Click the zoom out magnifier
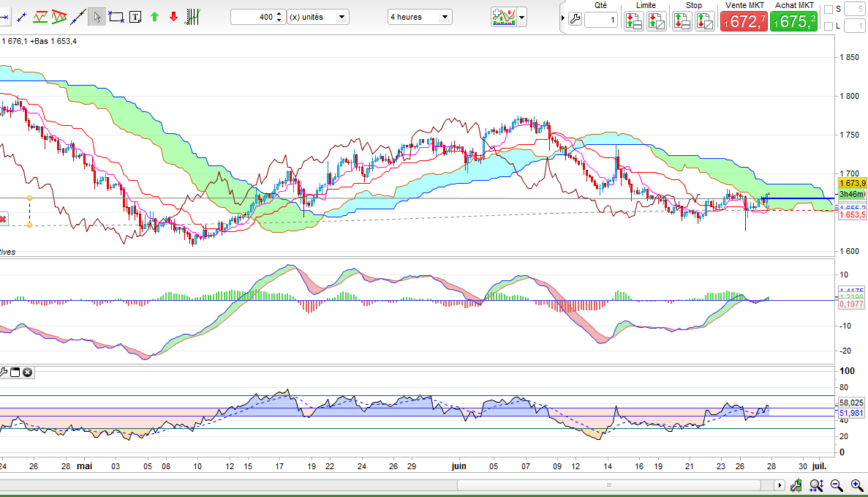The image size is (868, 497). coord(837,485)
